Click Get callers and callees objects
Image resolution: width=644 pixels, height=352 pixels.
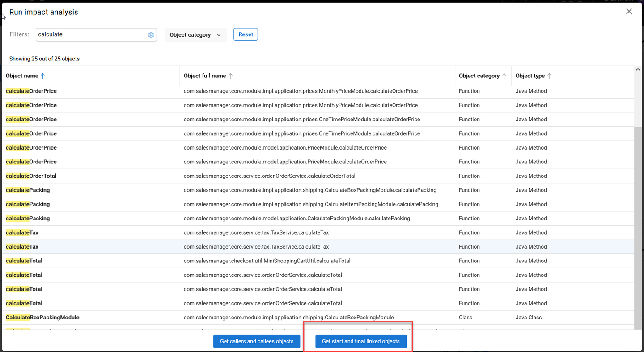tap(257, 341)
